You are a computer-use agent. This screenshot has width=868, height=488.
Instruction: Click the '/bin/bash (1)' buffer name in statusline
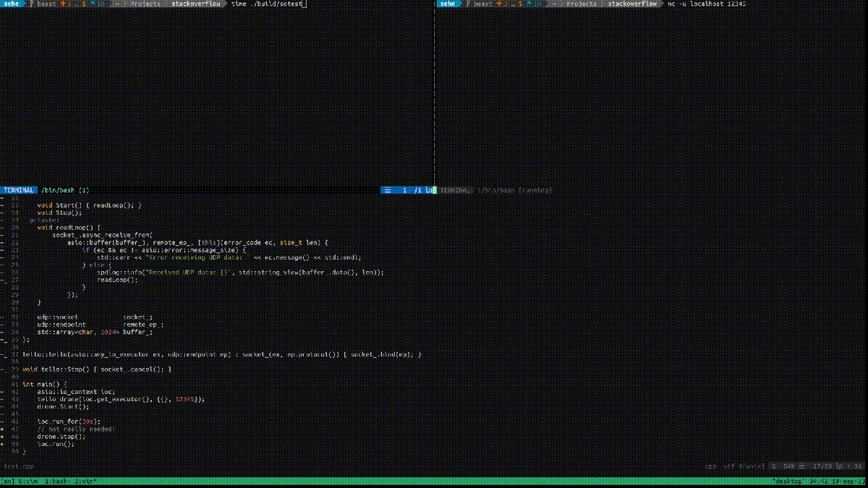pyautogui.click(x=65, y=190)
